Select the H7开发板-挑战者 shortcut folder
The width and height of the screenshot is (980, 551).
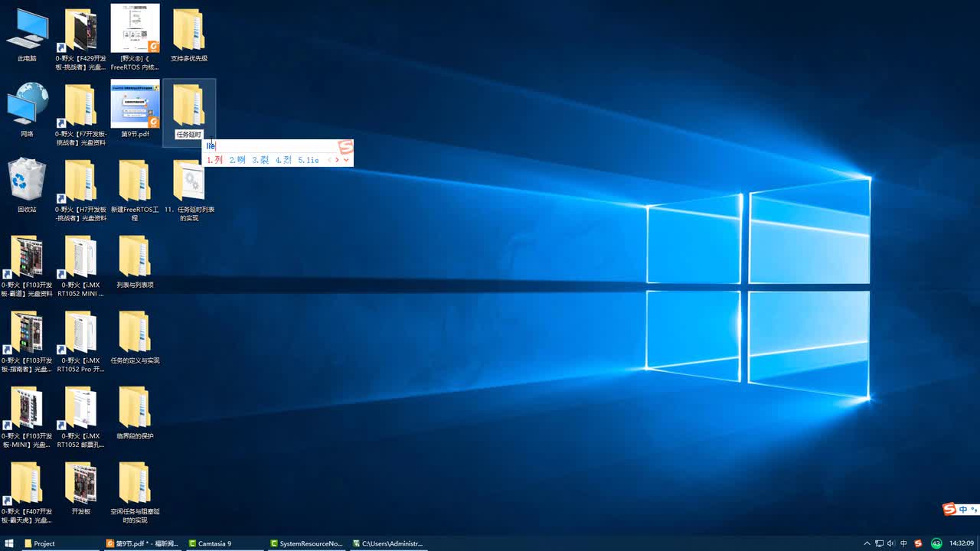pos(80,190)
